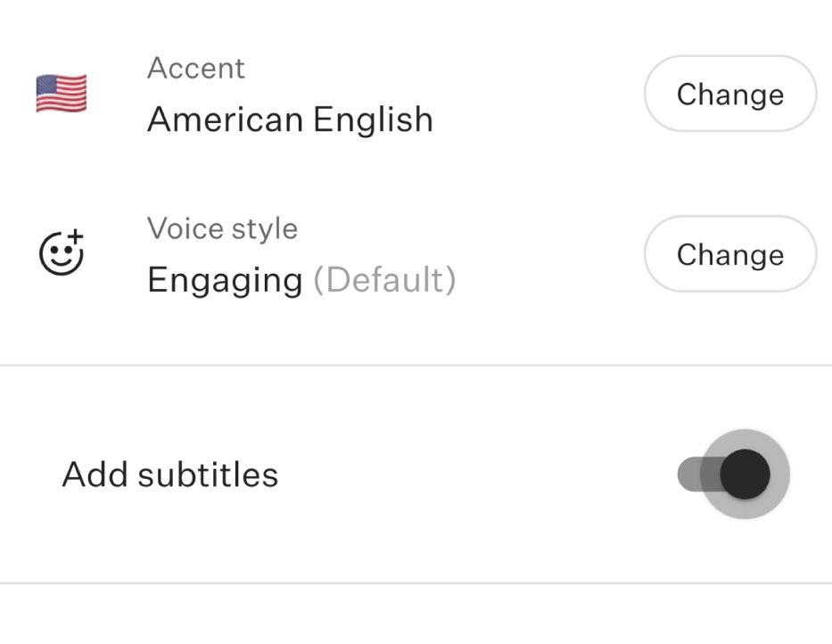Select the Voice style heading

click(x=222, y=228)
